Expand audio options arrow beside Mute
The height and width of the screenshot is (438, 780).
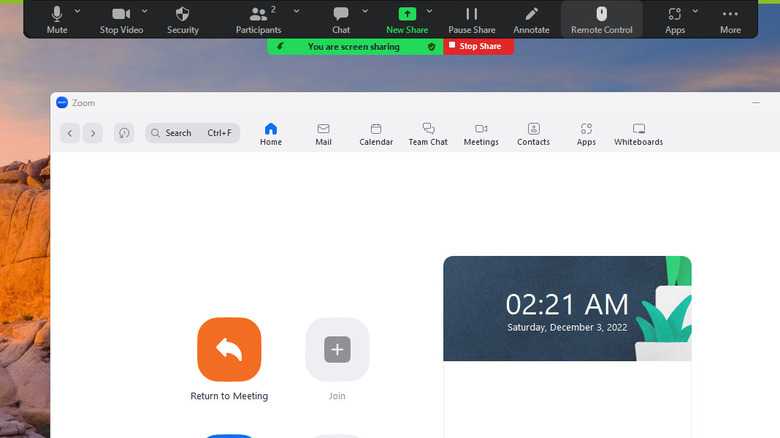click(x=77, y=10)
